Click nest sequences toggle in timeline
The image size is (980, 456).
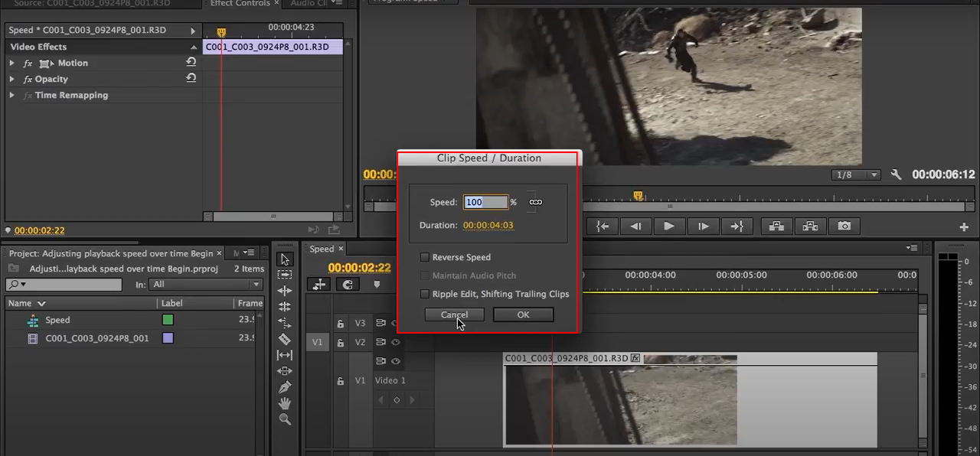point(319,285)
